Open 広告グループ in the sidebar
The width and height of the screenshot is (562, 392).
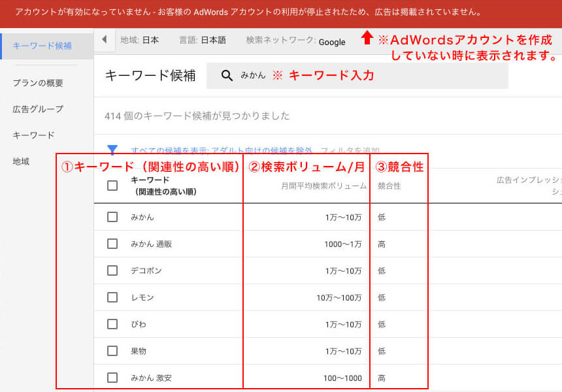click(38, 109)
